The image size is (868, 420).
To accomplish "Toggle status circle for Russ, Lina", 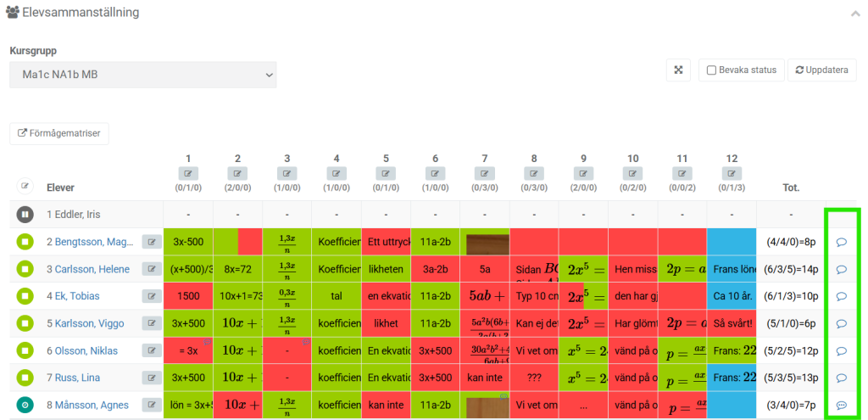I will click(x=25, y=378).
